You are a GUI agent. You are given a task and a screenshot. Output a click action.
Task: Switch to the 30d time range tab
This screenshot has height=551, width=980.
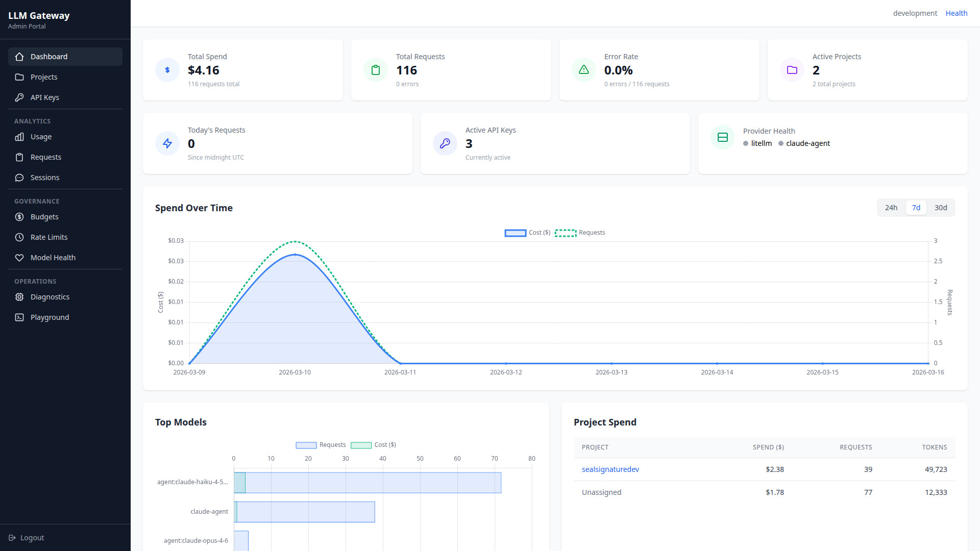tap(941, 208)
